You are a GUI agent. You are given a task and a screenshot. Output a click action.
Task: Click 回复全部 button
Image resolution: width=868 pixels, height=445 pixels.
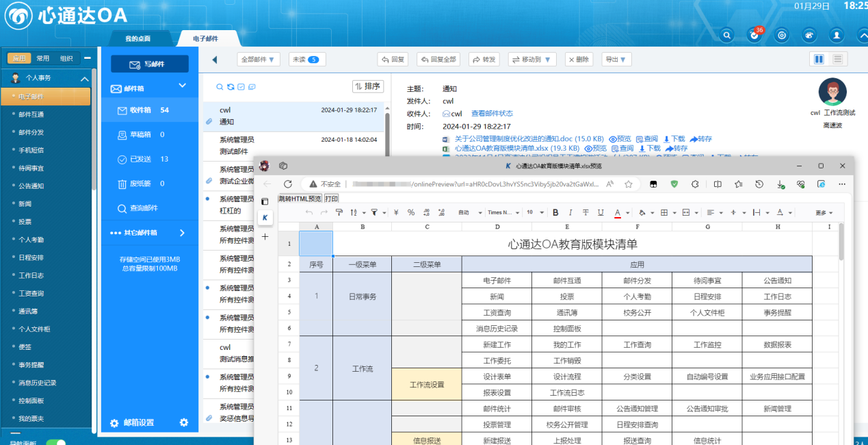438,60
